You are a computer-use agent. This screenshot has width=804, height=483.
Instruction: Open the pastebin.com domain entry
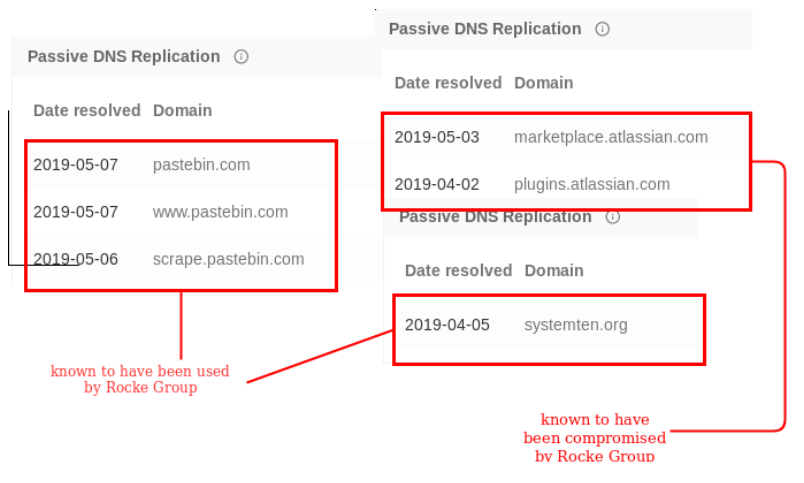(x=201, y=165)
